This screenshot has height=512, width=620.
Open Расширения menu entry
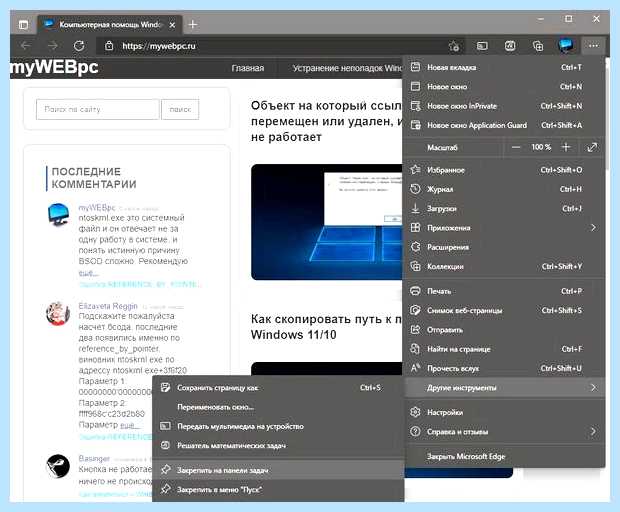pyautogui.click(x=503, y=247)
